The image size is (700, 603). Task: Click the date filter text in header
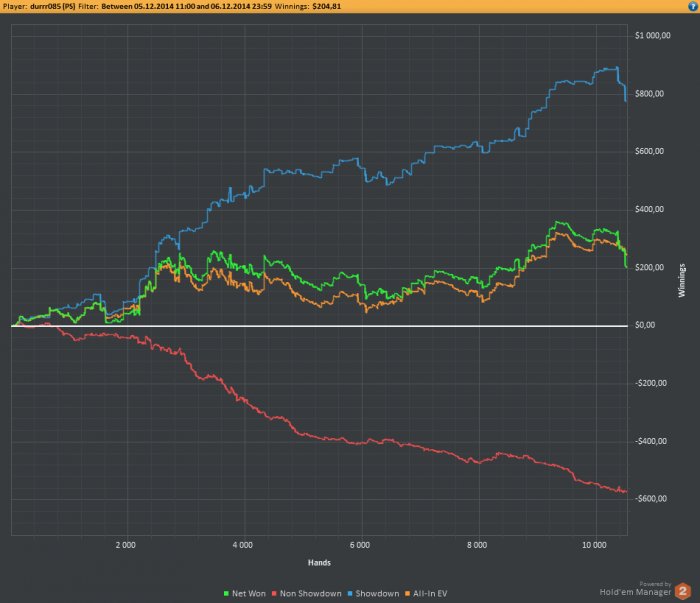click(186, 6)
